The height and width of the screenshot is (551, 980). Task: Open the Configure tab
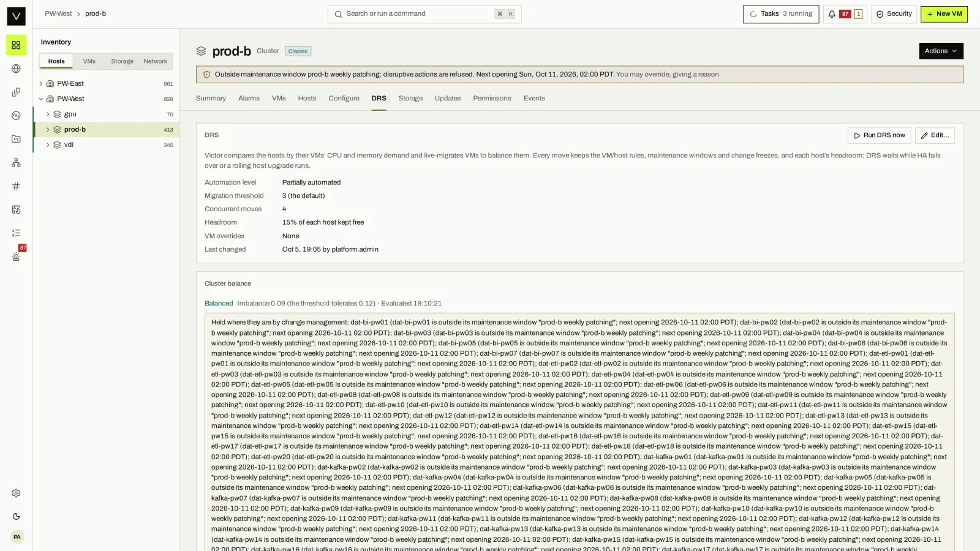click(x=344, y=99)
